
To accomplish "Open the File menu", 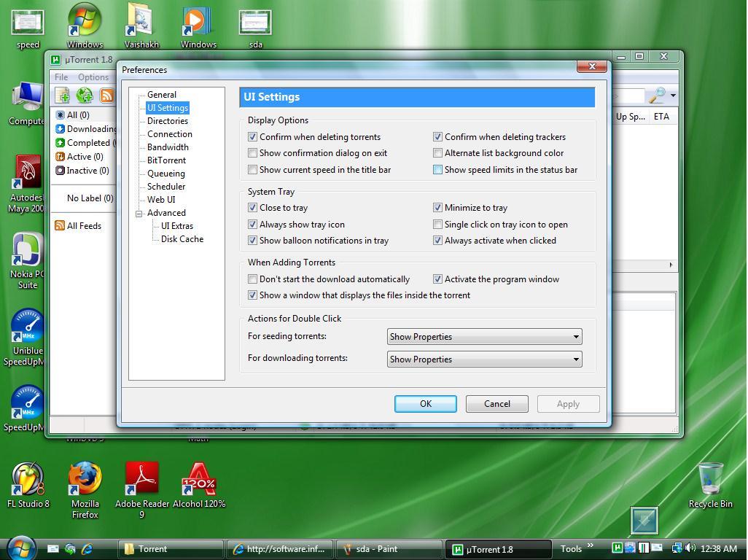I will 61,77.
